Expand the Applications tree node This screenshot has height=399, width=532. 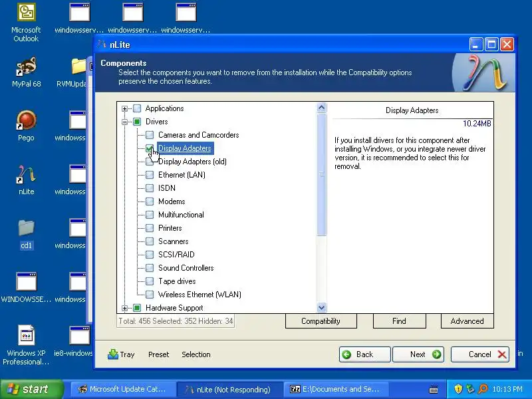tap(124, 109)
